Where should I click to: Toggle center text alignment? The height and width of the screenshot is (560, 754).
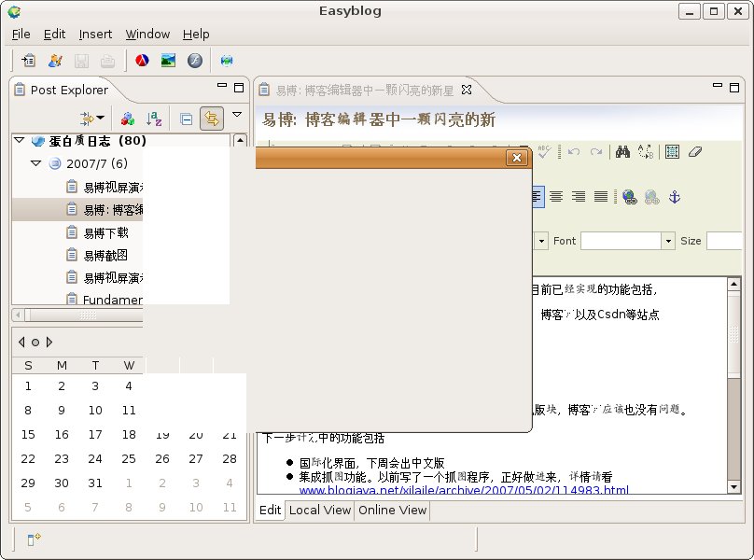(556, 197)
